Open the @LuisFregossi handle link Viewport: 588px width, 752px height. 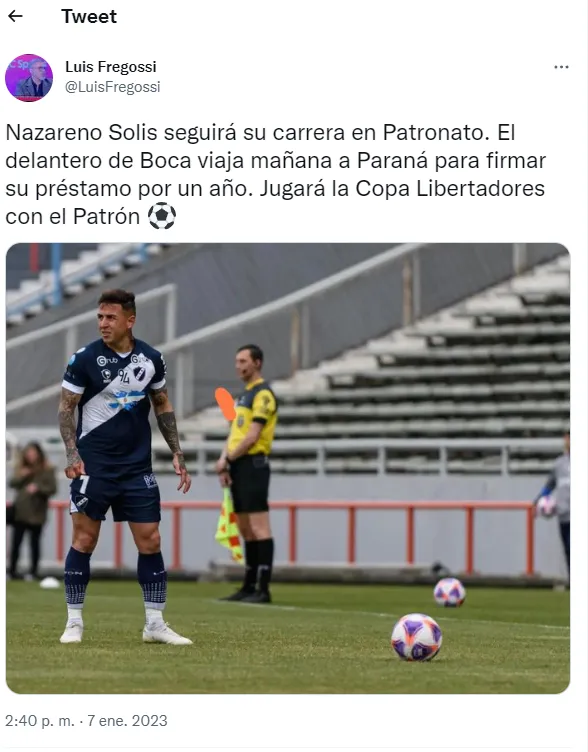tap(113, 87)
